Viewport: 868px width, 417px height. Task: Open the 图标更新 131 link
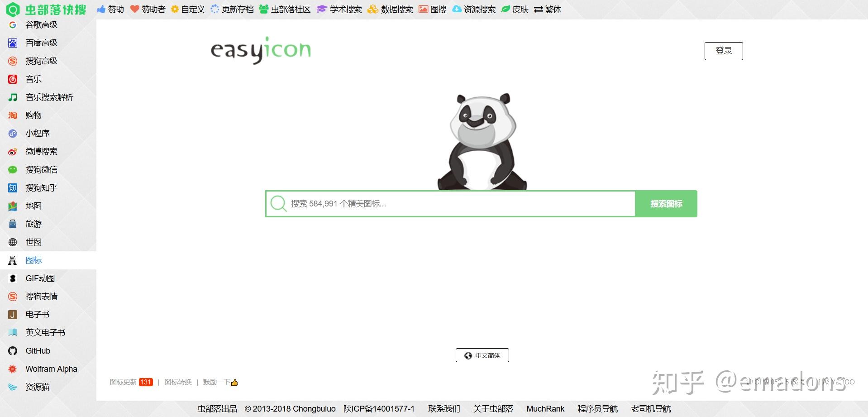point(131,382)
